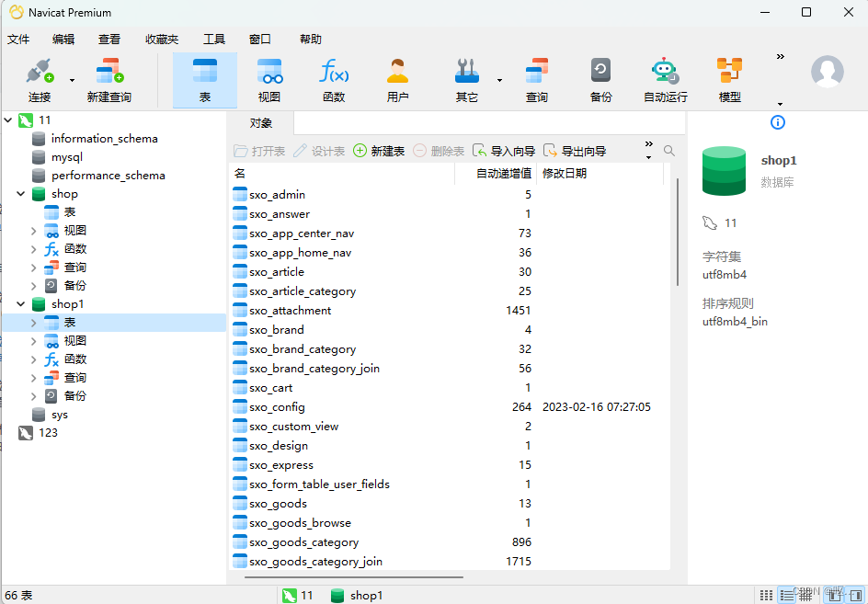Show more main toolbar items chevron
The width and height of the screenshot is (868, 604).
click(781, 56)
